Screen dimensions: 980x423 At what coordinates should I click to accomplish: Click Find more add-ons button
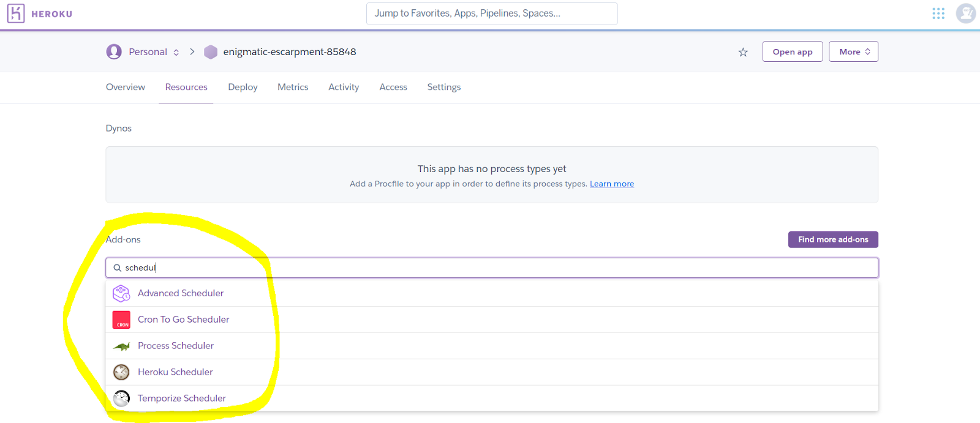(x=833, y=239)
